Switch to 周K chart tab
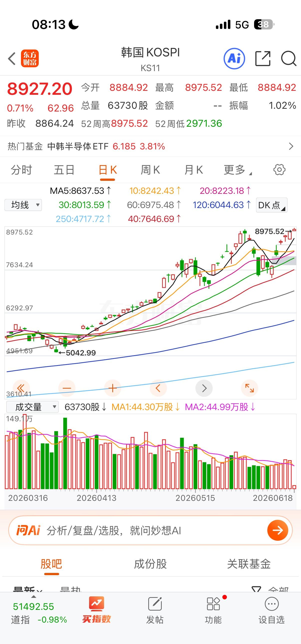 click(150, 170)
